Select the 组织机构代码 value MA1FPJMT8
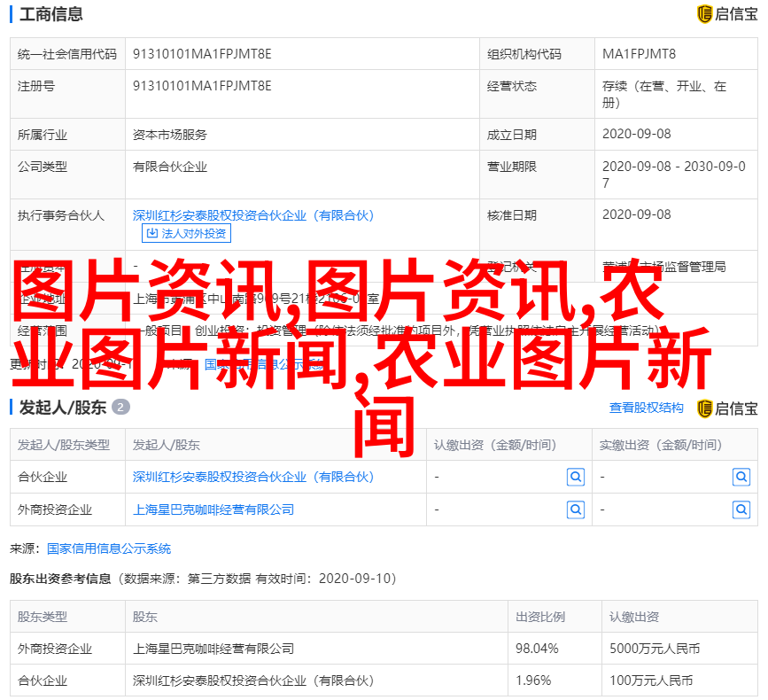This screenshot has height=700, width=768. (x=639, y=54)
